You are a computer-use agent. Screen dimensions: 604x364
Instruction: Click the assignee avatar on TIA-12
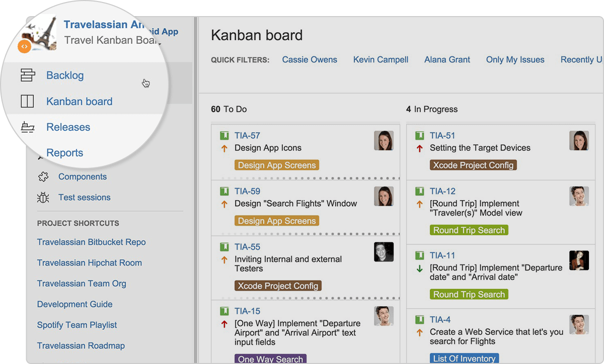click(x=579, y=197)
